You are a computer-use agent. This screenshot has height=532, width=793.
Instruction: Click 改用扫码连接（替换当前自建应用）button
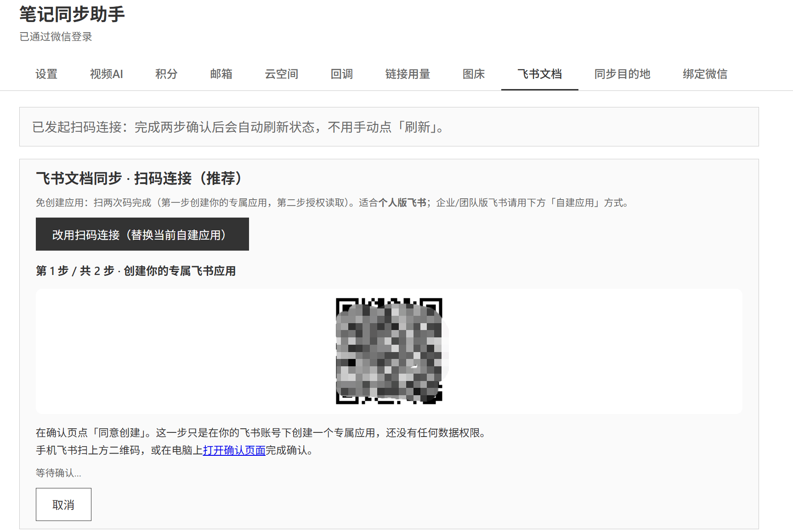pyautogui.click(x=142, y=234)
